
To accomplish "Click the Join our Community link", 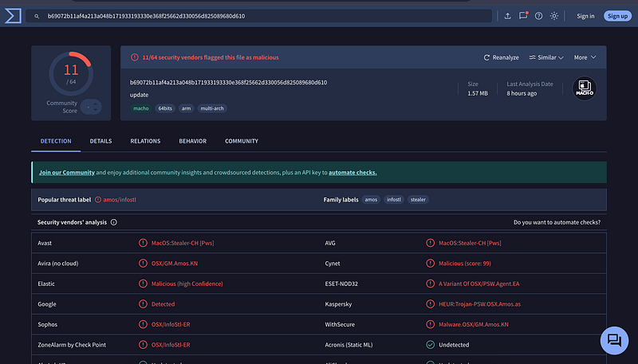I will (67, 172).
